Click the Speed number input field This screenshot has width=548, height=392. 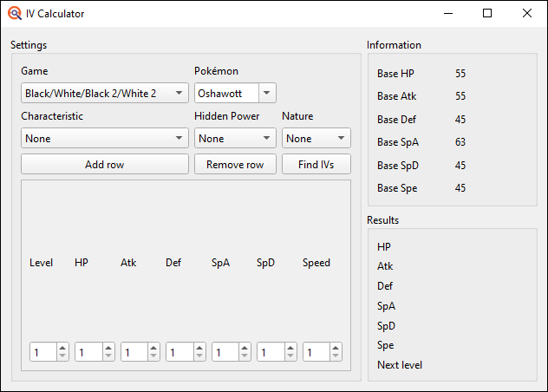point(316,352)
